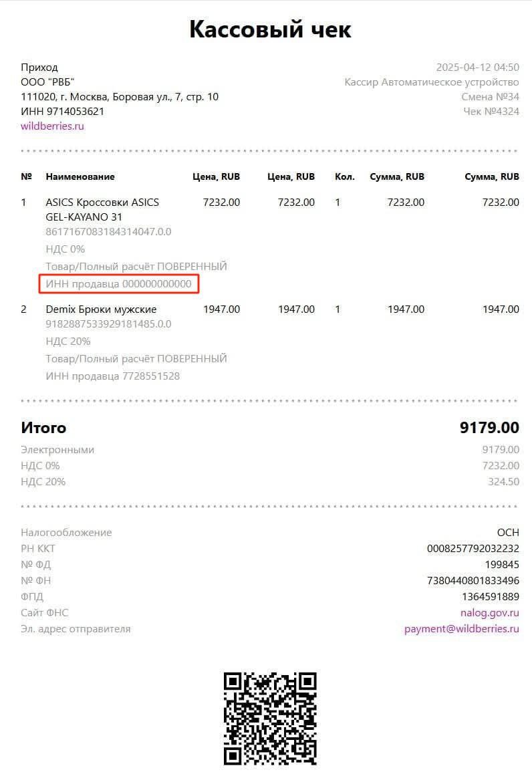Click the ФПД value 1364591889
The height and width of the screenshot is (772, 532).
coord(490,597)
